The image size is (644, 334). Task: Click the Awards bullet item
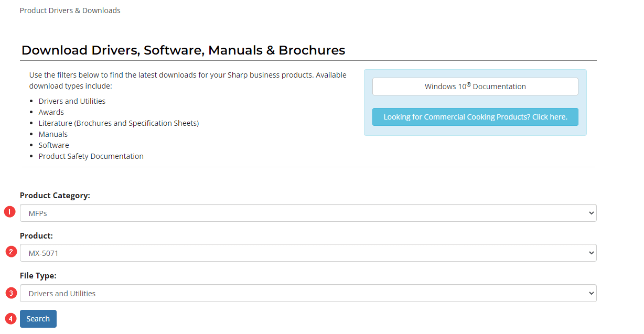tap(51, 112)
